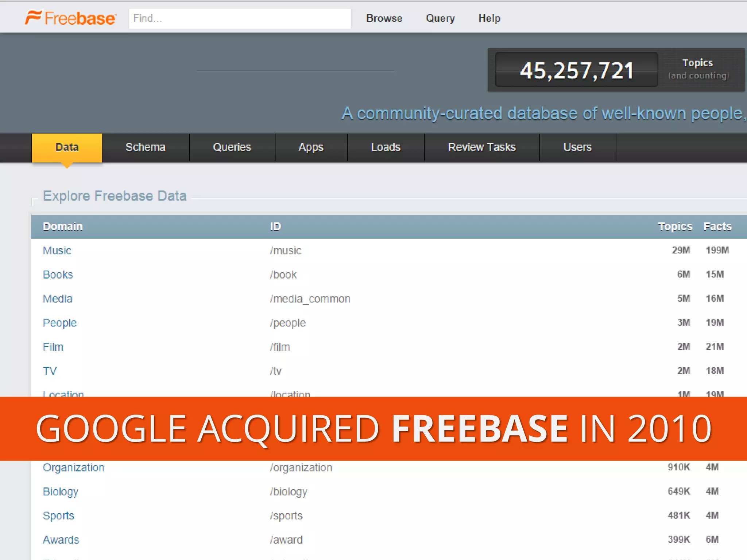This screenshot has width=747, height=560.
Task: Open the Organization domain link
Action: click(x=73, y=467)
